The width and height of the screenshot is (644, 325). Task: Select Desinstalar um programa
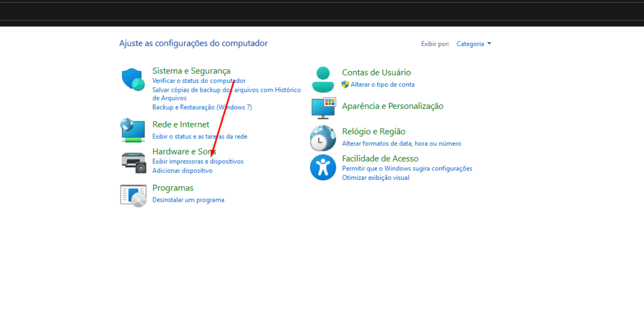[x=188, y=200]
